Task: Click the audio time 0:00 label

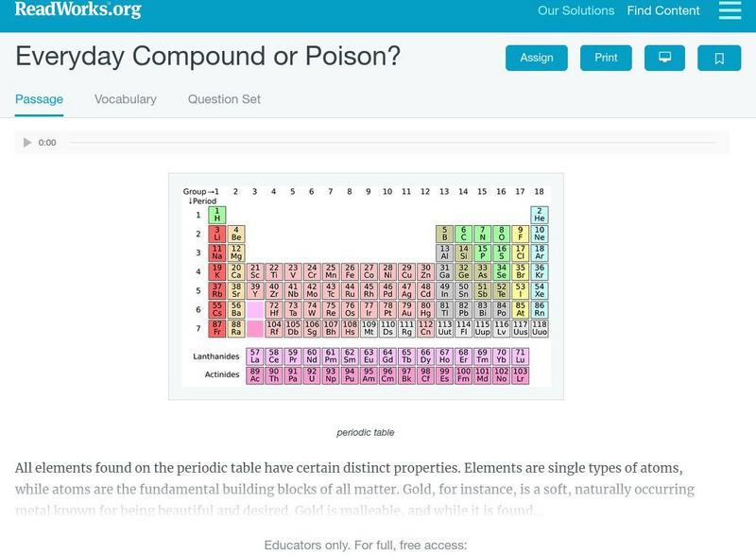Action: click(x=47, y=143)
